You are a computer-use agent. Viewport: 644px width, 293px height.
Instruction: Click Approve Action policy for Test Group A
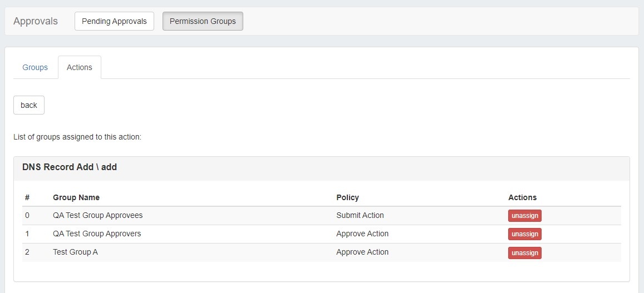tap(362, 252)
